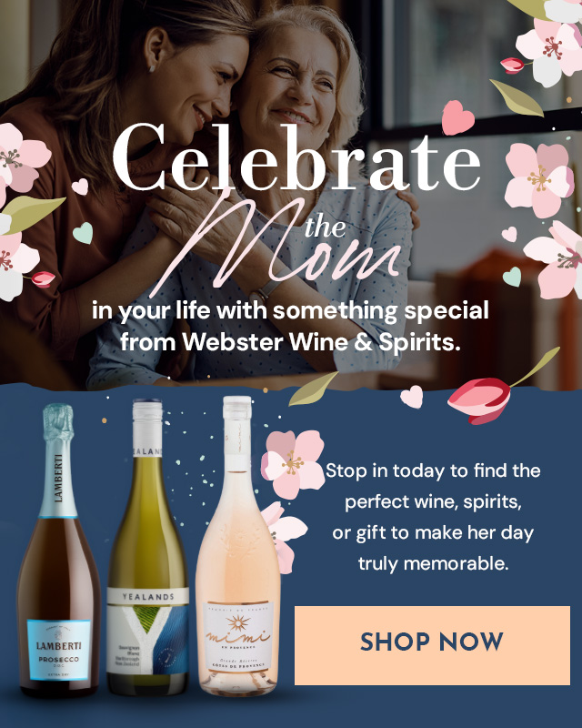
Task: Click the large Celebrate headline text
Action: 296,157
